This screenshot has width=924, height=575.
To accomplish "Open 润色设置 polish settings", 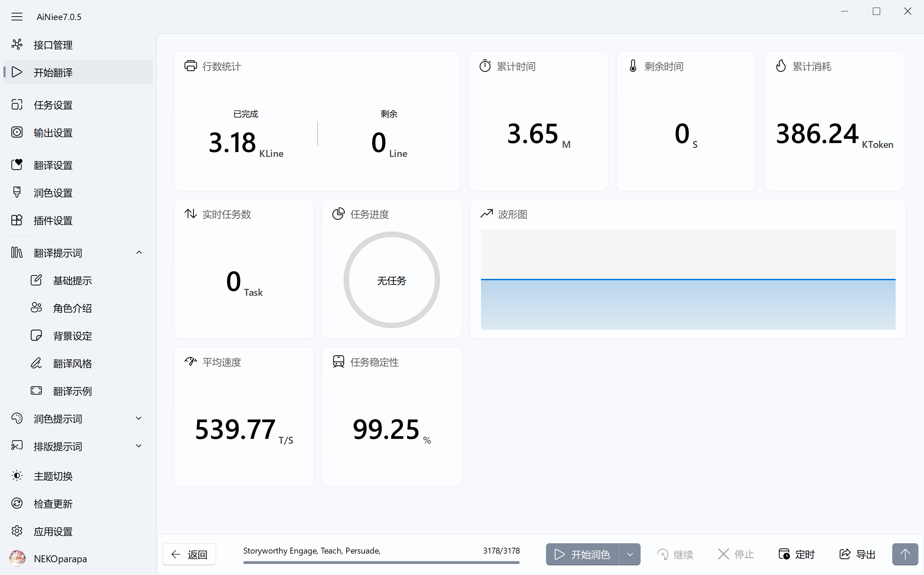I will [x=53, y=193].
